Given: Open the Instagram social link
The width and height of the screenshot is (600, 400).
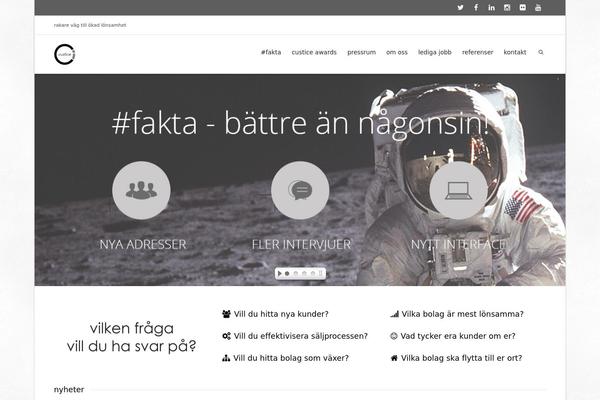Looking at the screenshot, I should [507, 7].
